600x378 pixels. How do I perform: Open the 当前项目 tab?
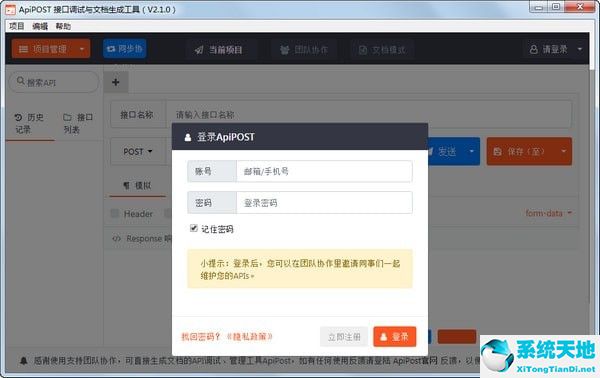(x=218, y=50)
